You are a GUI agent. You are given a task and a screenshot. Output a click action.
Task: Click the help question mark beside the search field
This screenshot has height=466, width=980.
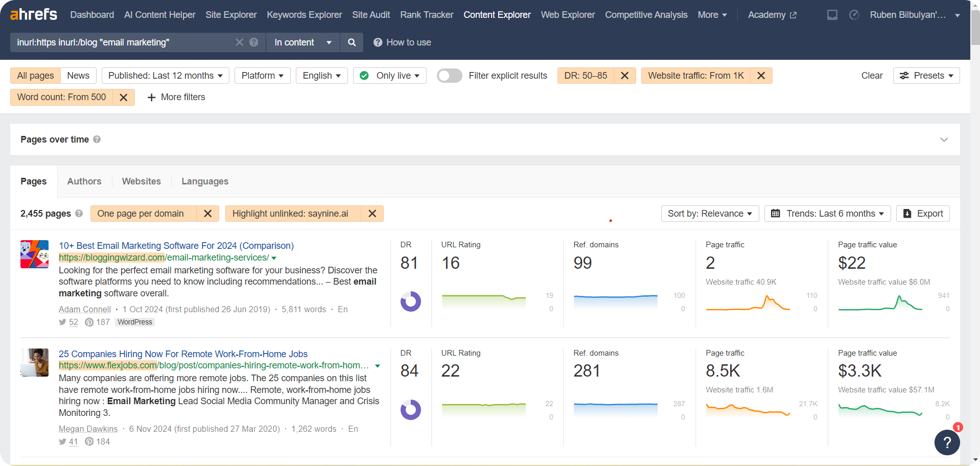coord(254,42)
